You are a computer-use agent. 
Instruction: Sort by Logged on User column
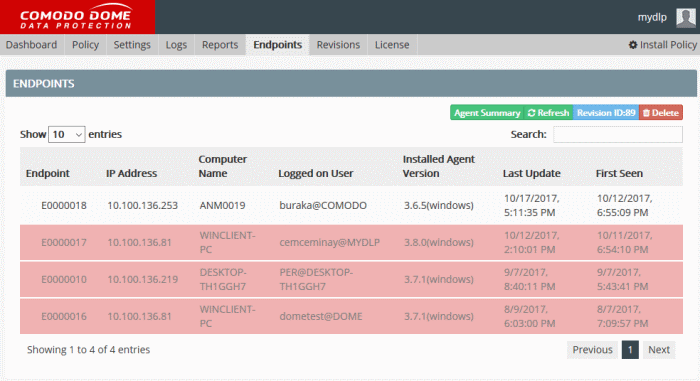(316, 173)
